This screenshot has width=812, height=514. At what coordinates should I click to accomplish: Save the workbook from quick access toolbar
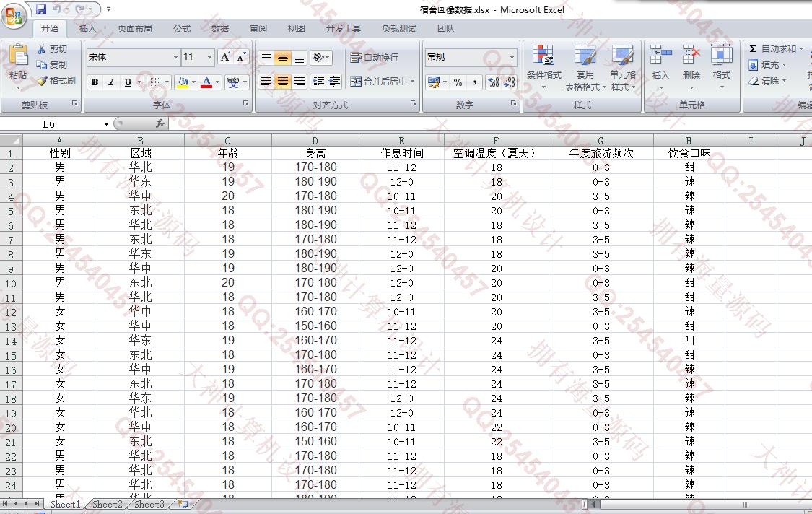pos(41,9)
